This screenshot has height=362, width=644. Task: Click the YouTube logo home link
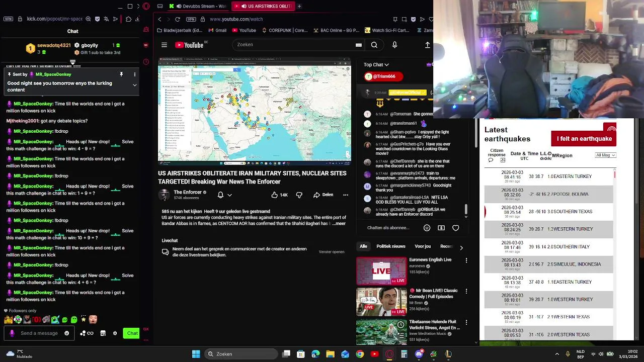tap(189, 45)
